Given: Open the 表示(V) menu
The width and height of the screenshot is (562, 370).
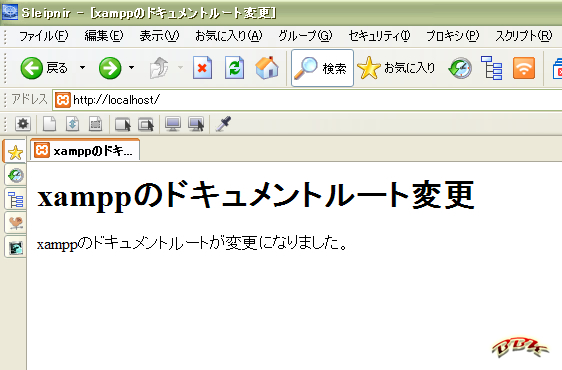Looking at the screenshot, I should click(x=159, y=36).
